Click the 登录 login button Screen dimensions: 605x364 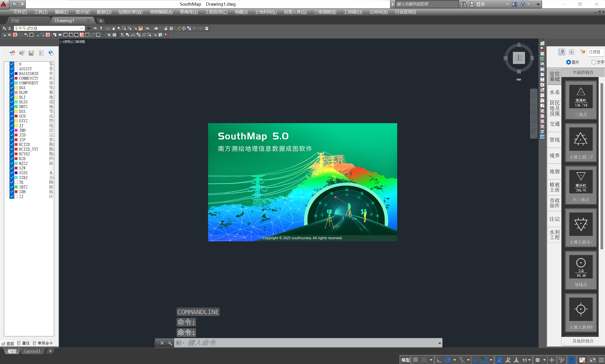click(x=480, y=4)
